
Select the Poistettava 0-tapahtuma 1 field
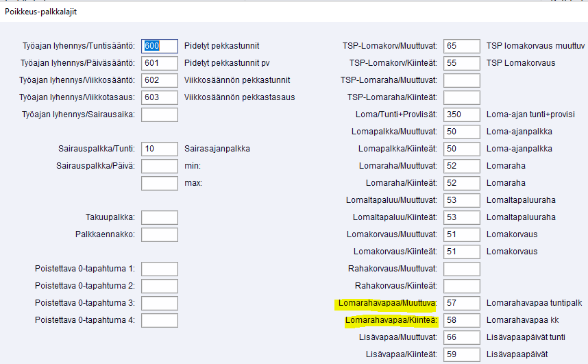pyautogui.click(x=159, y=269)
